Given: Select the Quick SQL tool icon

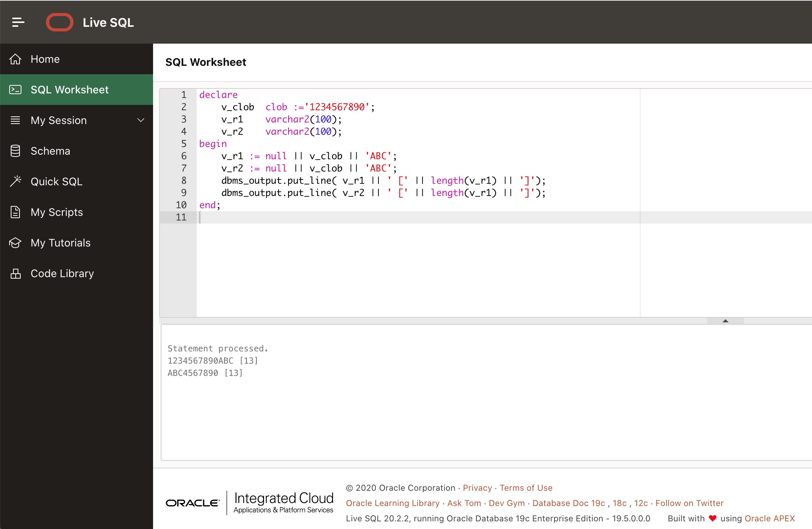Looking at the screenshot, I should pyautogui.click(x=16, y=181).
